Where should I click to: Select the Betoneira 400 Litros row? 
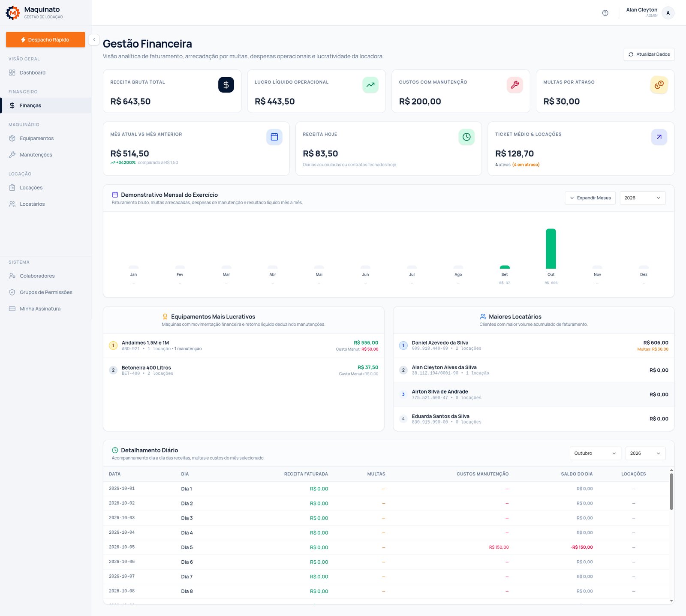(244, 370)
